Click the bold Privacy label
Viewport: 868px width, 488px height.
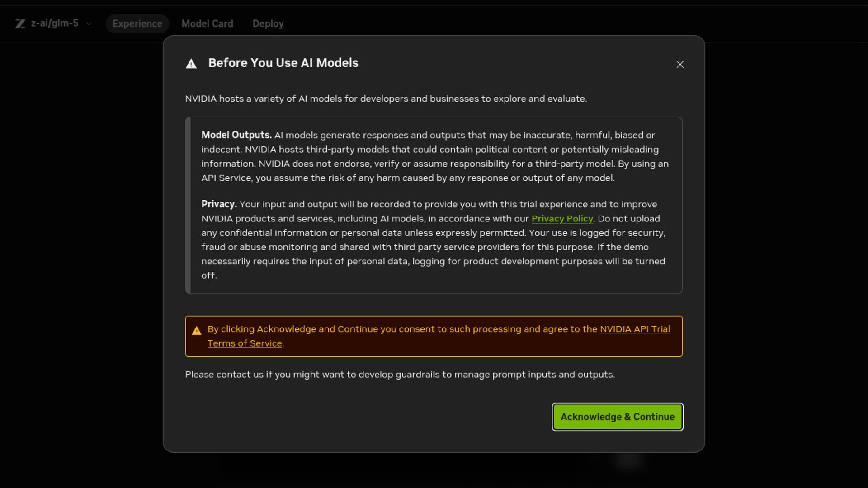pyautogui.click(x=219, y=204)
